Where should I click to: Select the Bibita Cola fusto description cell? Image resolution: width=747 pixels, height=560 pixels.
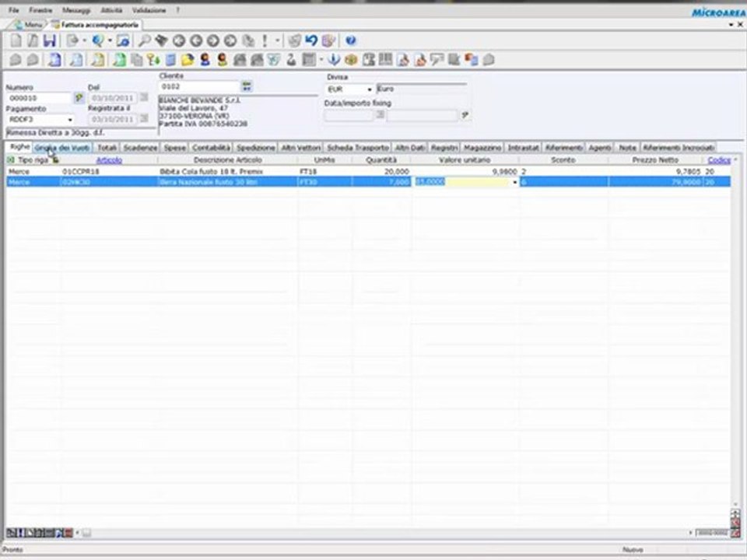228,171
